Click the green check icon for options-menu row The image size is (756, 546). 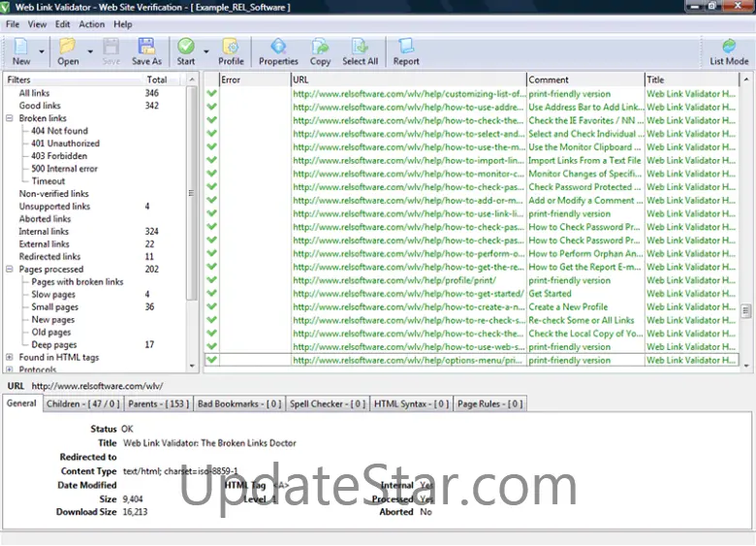point(211,360)
